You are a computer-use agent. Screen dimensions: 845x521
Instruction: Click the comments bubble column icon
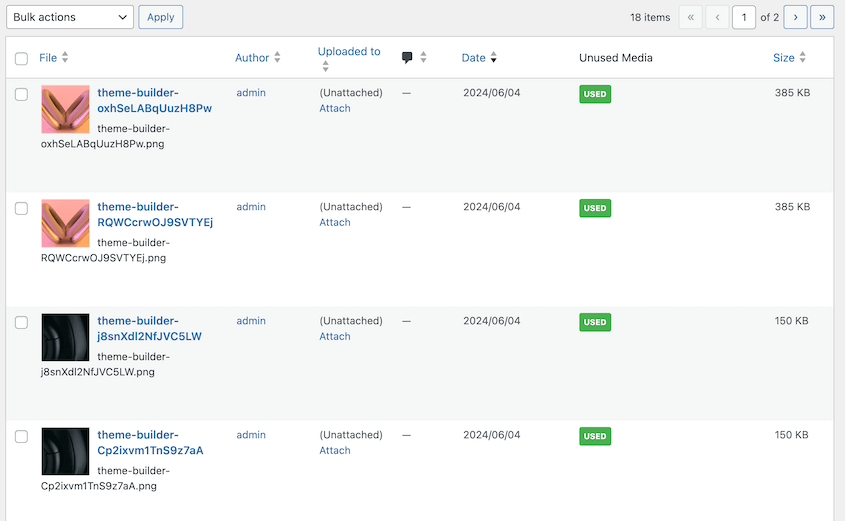[x=407, y=58]
